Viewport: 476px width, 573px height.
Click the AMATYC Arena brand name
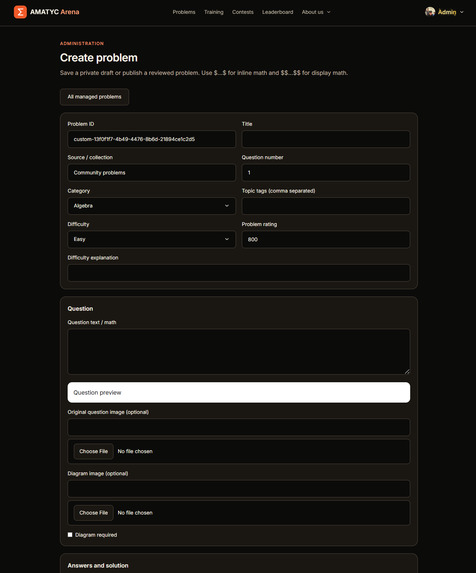54,12
